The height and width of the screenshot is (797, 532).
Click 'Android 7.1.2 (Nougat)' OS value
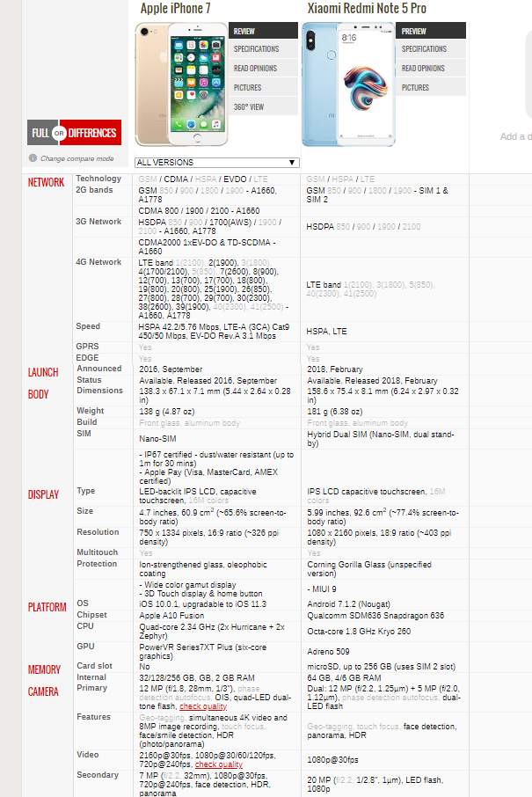pos(348,603)
